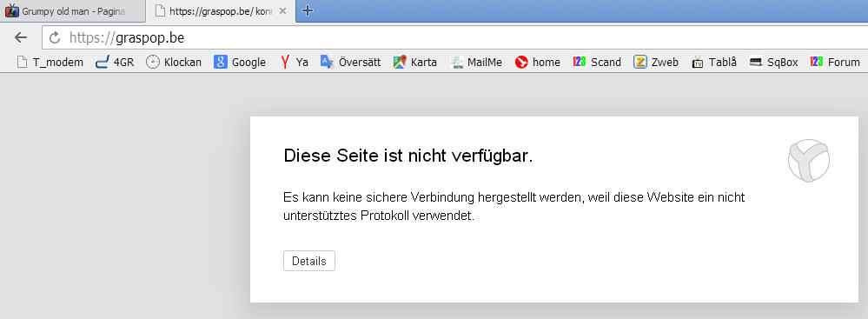The width and height of the screenshot is (868, 319).
Task: Open the Ya Yandex bookmark
Action: pos(294,62)
